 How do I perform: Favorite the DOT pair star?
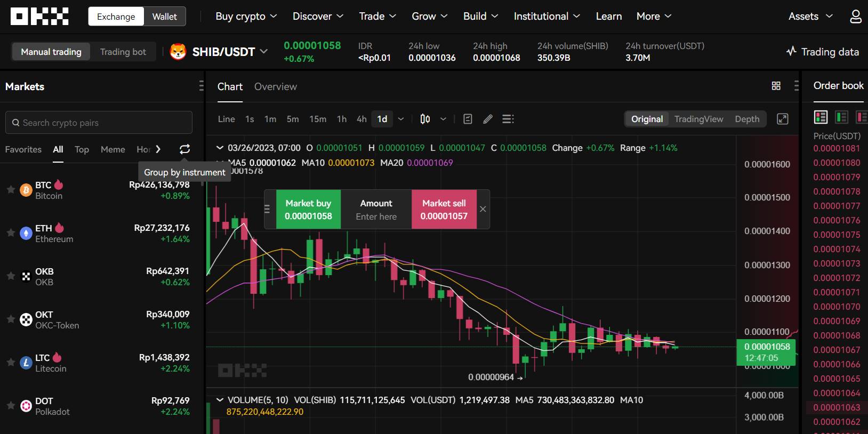point(10,405)
